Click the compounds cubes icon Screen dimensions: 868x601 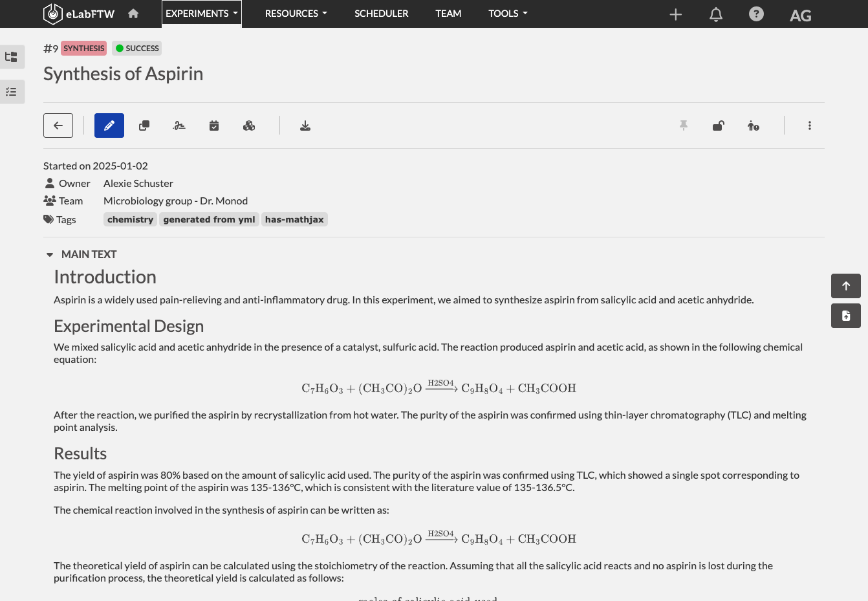249,126
